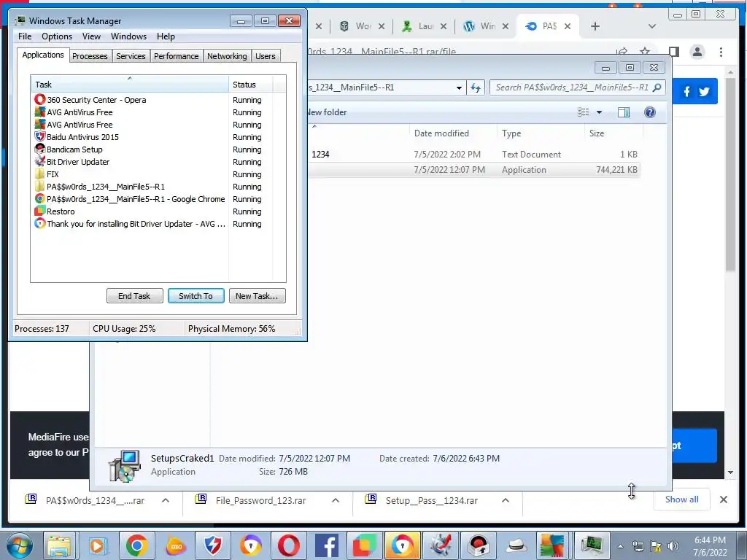Switch to the Users tab
The image size is (747, 560).
point(266,56)
